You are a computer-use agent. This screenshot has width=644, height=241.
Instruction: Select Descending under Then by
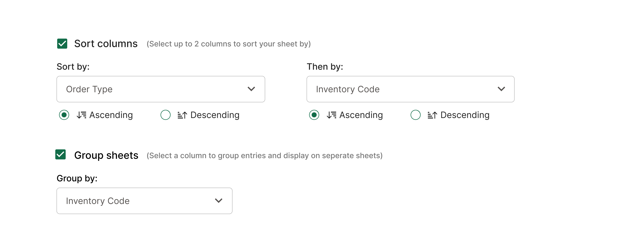[x=416, y=115]
